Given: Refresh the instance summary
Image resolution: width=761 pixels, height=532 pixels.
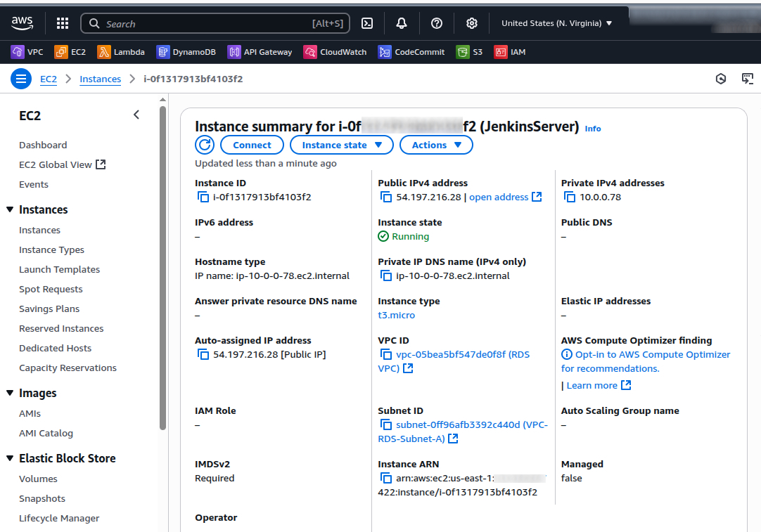Looking at the screenshot, I should 204,145.
